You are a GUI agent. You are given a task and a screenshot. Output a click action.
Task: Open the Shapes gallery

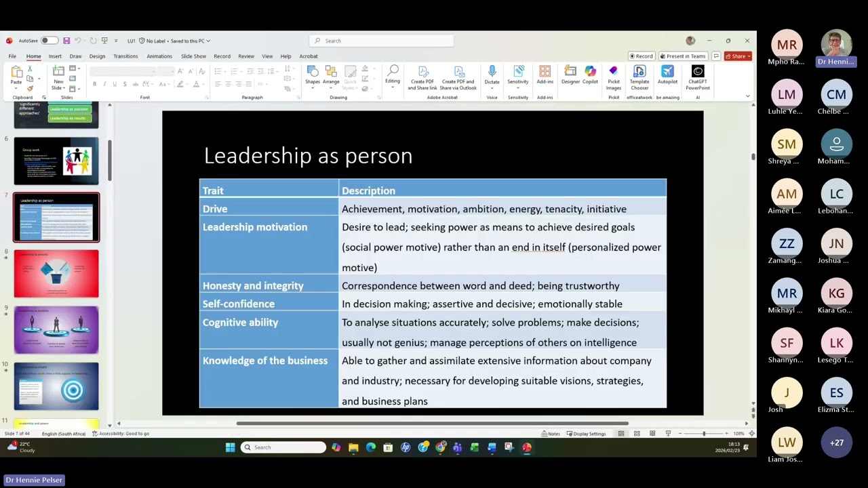tap(313, 78)
